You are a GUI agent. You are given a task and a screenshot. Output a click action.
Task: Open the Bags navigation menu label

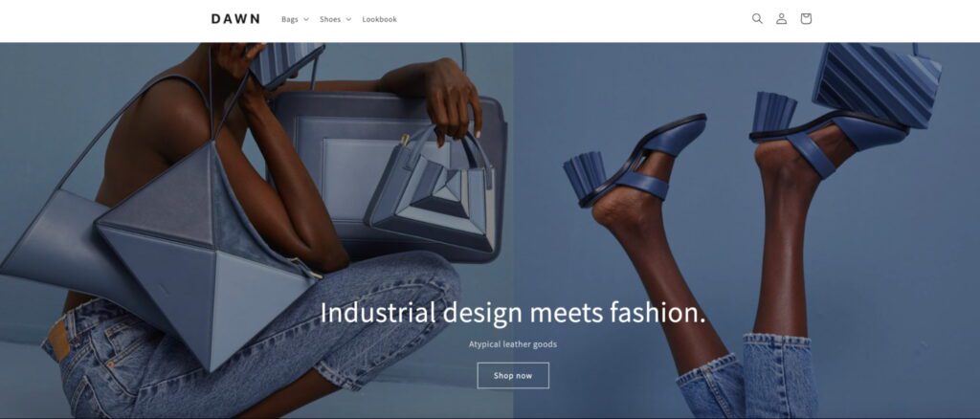click(x=289, y=19)
